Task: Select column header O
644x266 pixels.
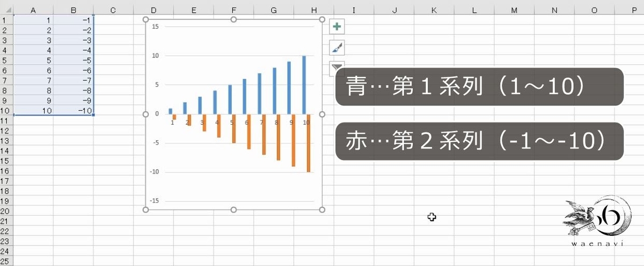Action: tap(594, 10)
